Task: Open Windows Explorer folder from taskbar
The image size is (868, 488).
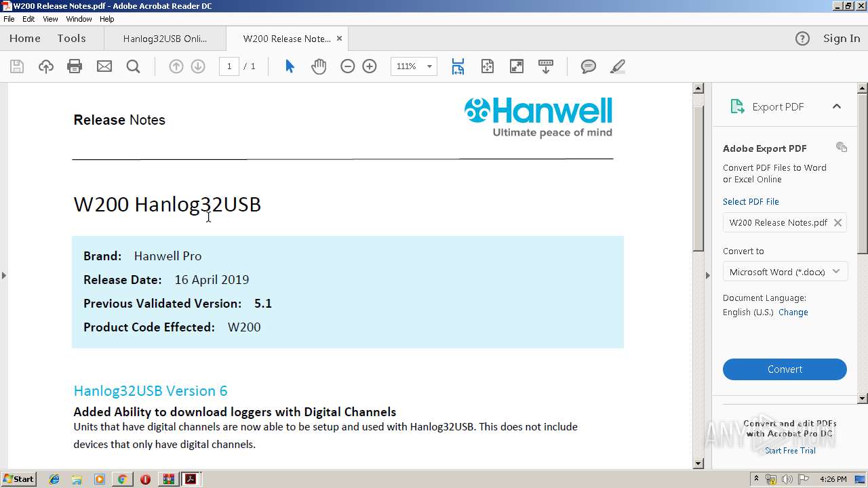Action: 77,479
